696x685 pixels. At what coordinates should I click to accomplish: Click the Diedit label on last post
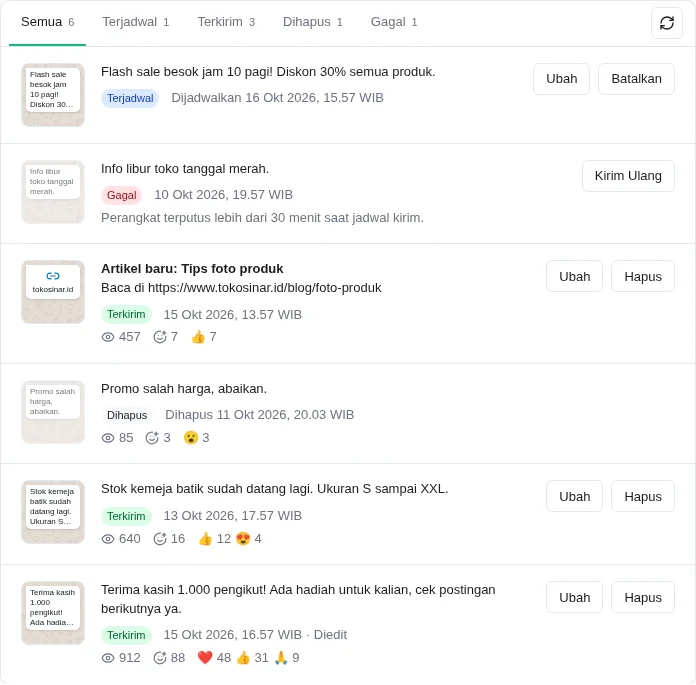coord(330,635)
